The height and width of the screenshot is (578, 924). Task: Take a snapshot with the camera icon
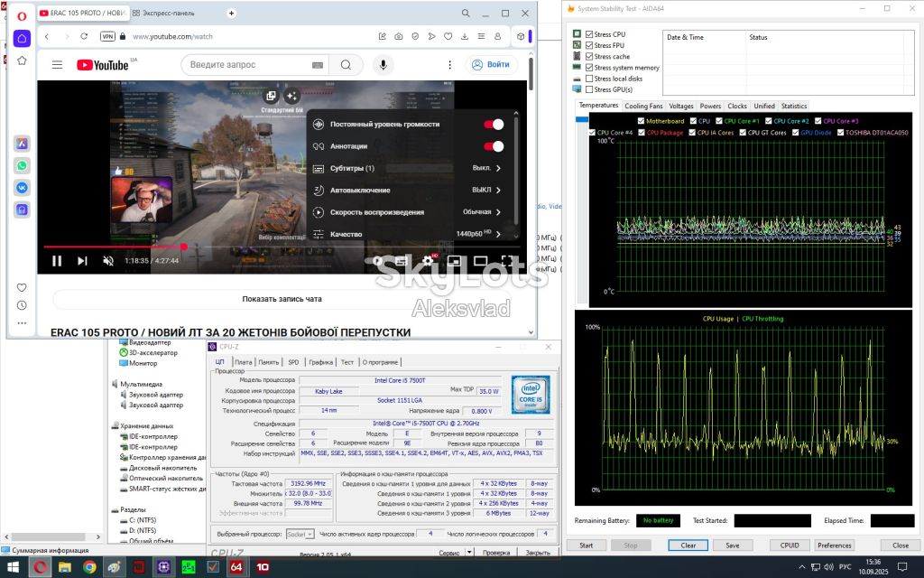398,36
